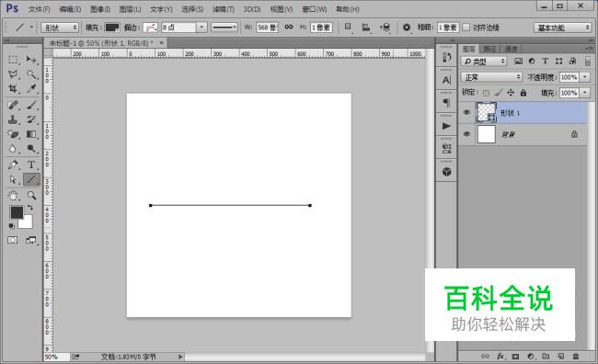
Task: Open the 图层(L) menu
Action: [130, 9]
